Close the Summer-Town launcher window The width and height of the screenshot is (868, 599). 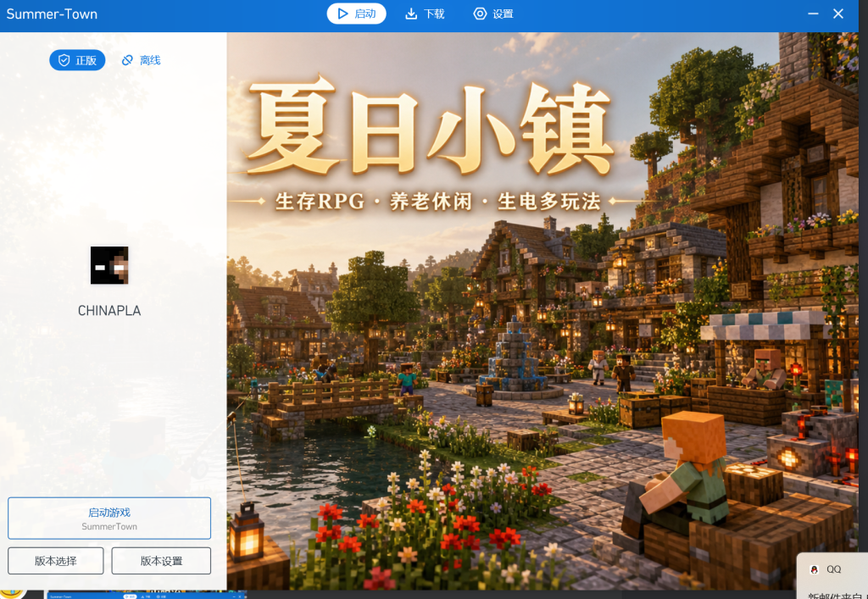(838, 14)
